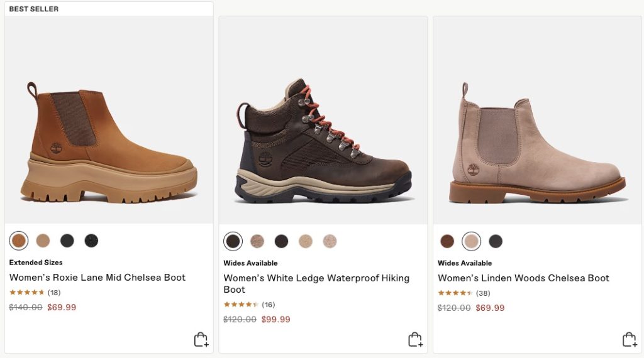
Task: Add White Ledge Hiking Boot to bag
Action: pos(415,340)
